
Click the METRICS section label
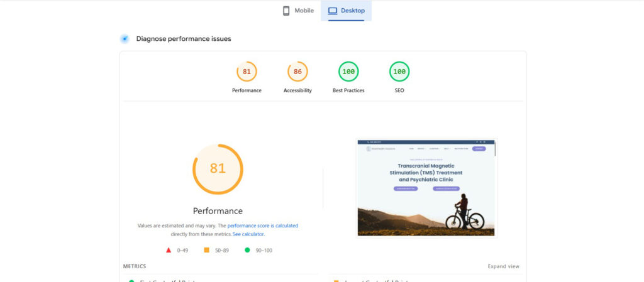click(x=135, y=266)
